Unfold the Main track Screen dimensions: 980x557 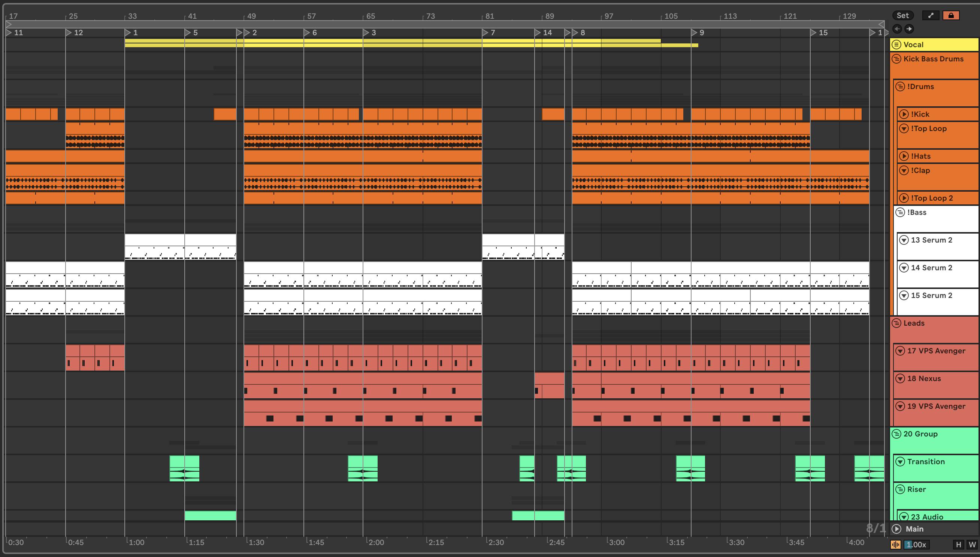(x=896, y=529)
